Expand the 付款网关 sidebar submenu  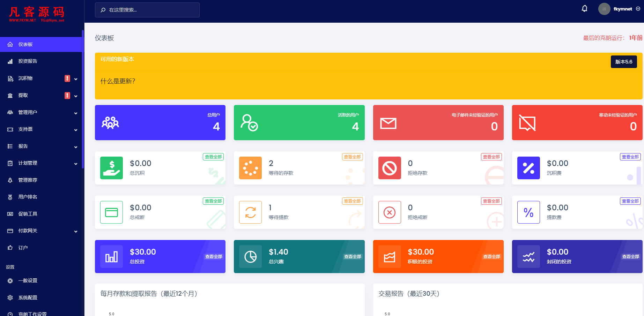point(76,231)
